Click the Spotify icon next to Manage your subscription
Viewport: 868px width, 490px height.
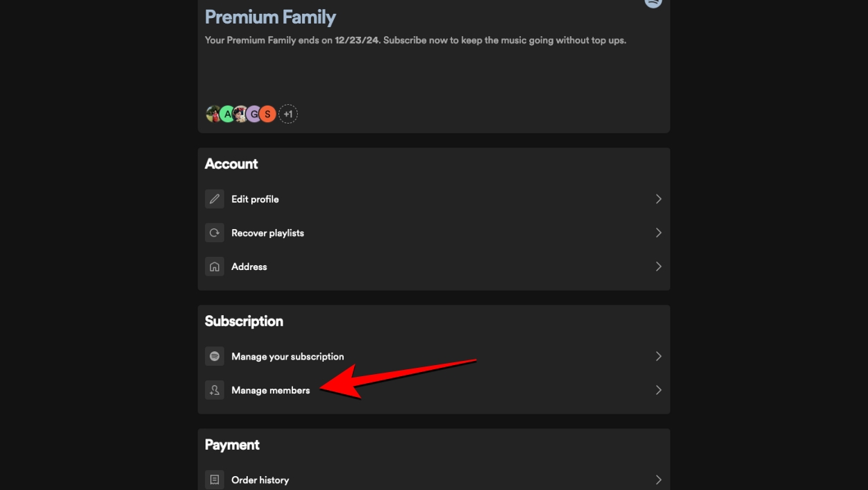(214, 356)
